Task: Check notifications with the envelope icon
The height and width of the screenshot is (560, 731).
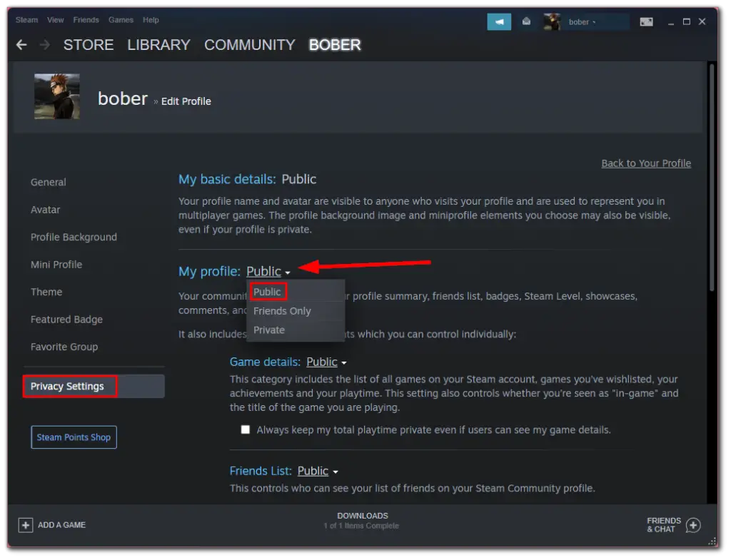Action: click(x=526, y=21)
